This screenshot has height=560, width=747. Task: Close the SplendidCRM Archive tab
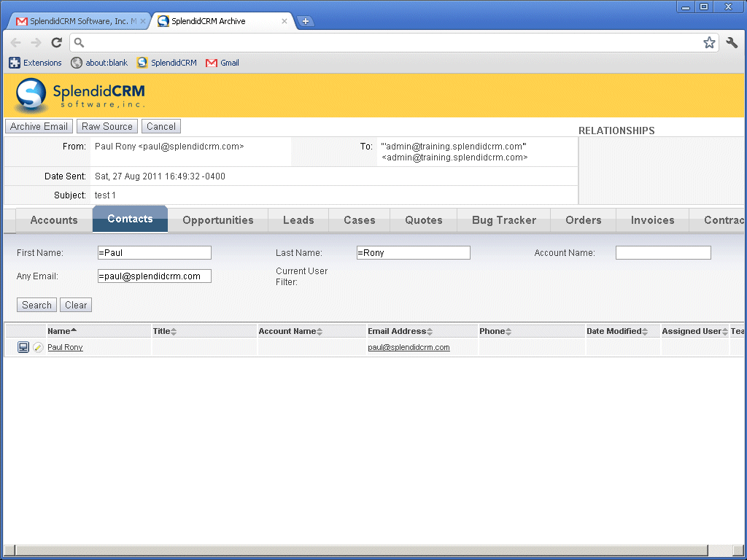click(285, 21)
